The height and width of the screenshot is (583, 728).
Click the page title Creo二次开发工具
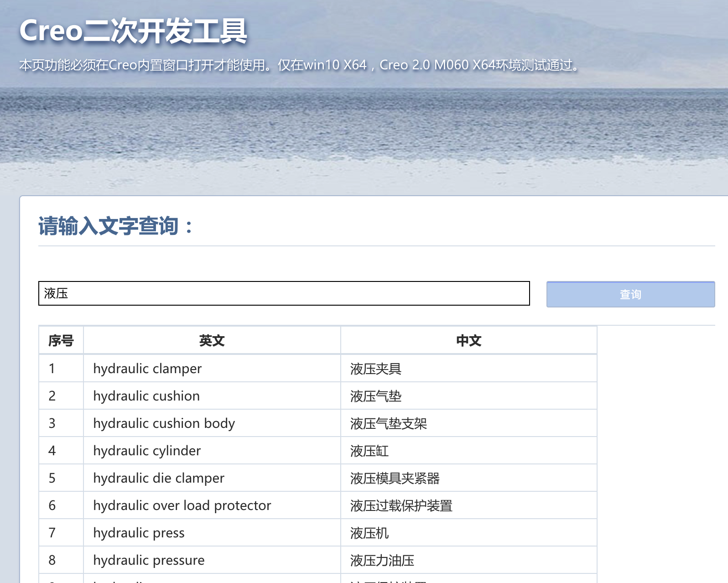point(133,31)
